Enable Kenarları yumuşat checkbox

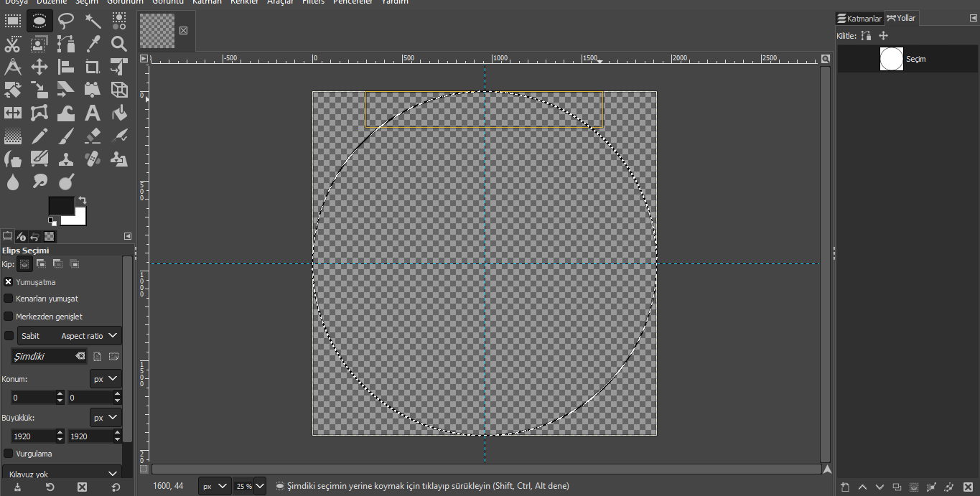9,299
